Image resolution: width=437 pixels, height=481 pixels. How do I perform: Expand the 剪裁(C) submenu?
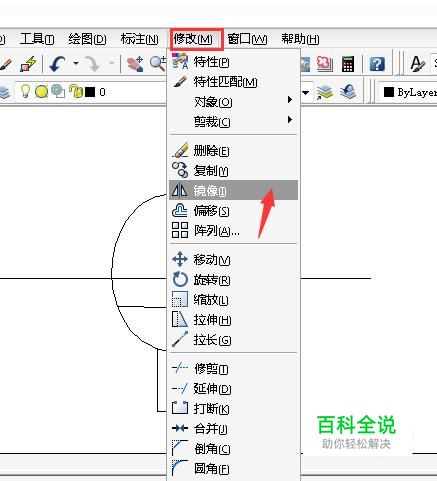[233, 122]
